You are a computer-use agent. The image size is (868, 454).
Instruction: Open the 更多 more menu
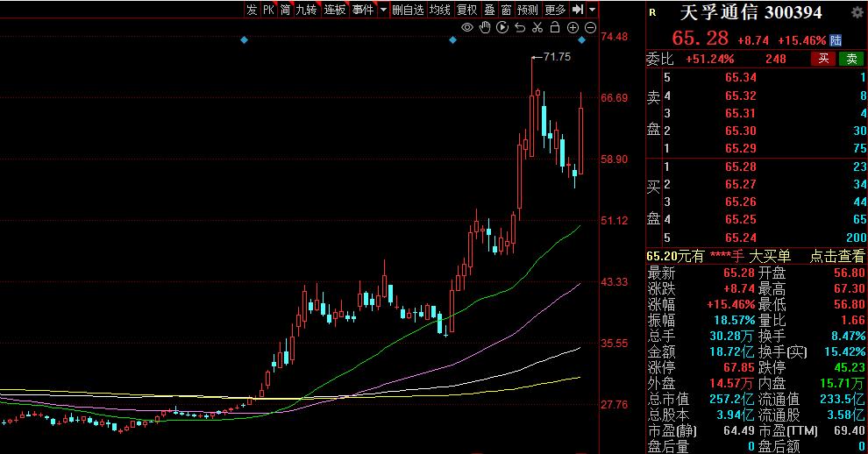point(555,10)
